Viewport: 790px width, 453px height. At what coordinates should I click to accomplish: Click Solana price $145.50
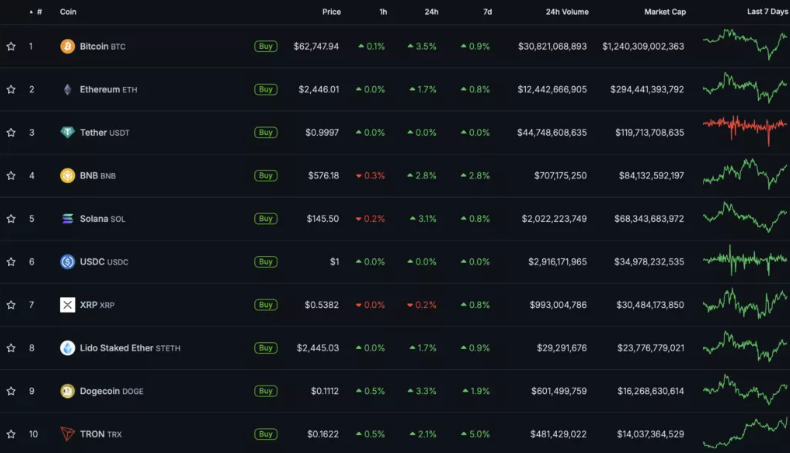click(x=323, y=219)
